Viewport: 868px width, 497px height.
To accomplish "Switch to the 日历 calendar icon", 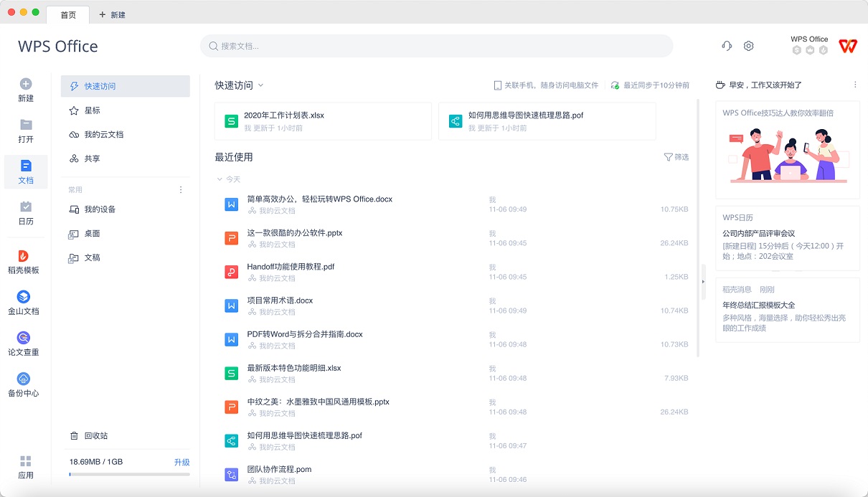I will pyautogui.click(x=26, y=212).
